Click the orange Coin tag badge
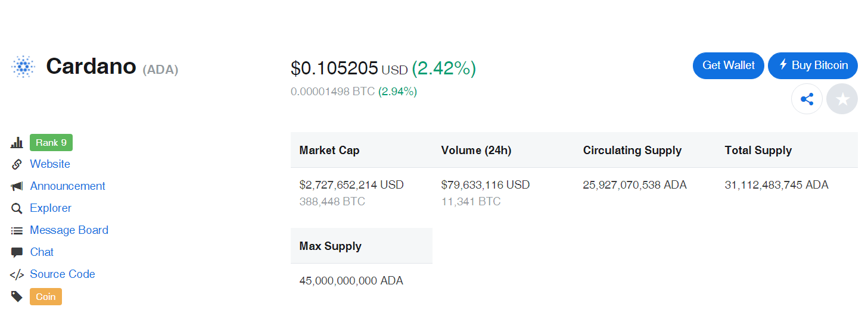 click(46, 296)
